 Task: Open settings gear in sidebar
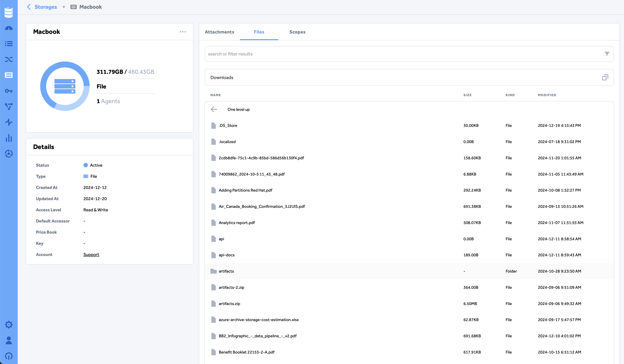(x=9, y=325)
